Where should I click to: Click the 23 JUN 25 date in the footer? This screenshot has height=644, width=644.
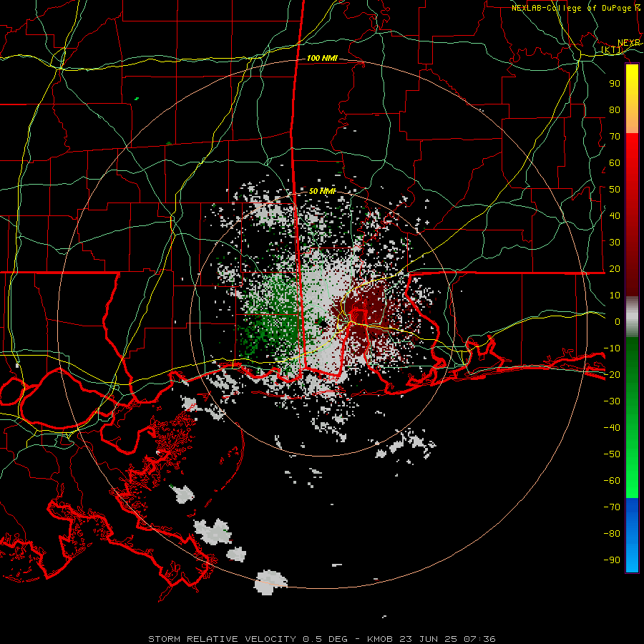(429, 639)
